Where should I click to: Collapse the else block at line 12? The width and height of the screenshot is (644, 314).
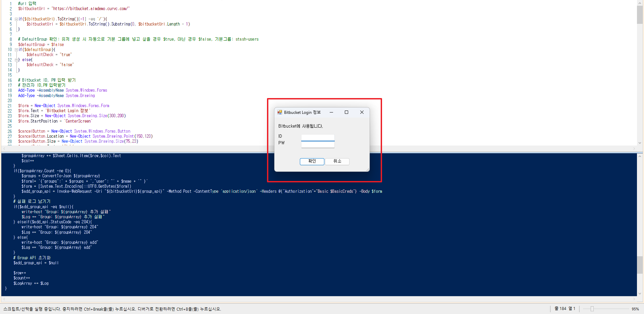click(x=16, y=60)
